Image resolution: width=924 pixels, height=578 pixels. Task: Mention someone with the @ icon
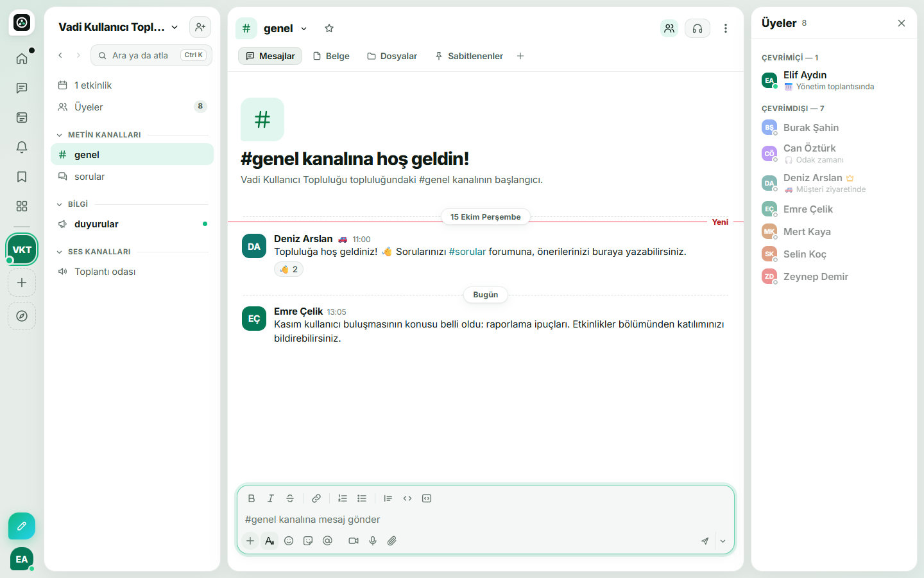(327, 541)
